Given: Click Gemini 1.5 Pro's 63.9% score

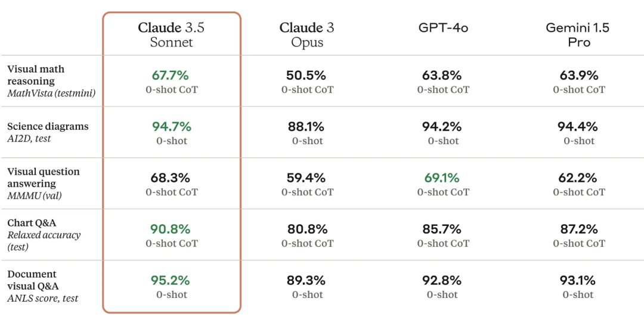Looking at the screenshot, I should pyautogui.click(x=578, y=76).
